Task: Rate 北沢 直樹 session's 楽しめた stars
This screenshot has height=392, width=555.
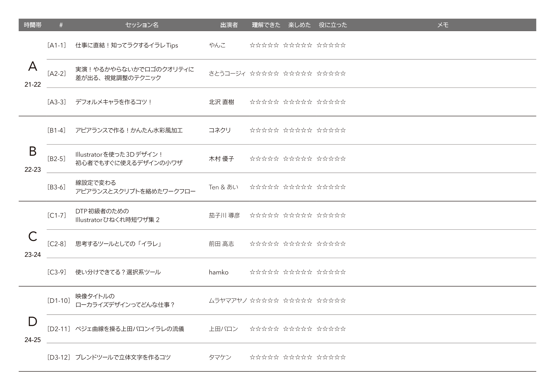Action: pos(298,102)
